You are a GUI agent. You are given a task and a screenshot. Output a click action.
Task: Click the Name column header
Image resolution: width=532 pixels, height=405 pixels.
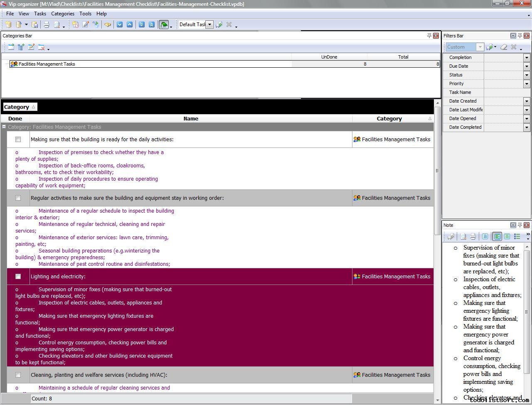pyautogui.click(x=191, y=119)
